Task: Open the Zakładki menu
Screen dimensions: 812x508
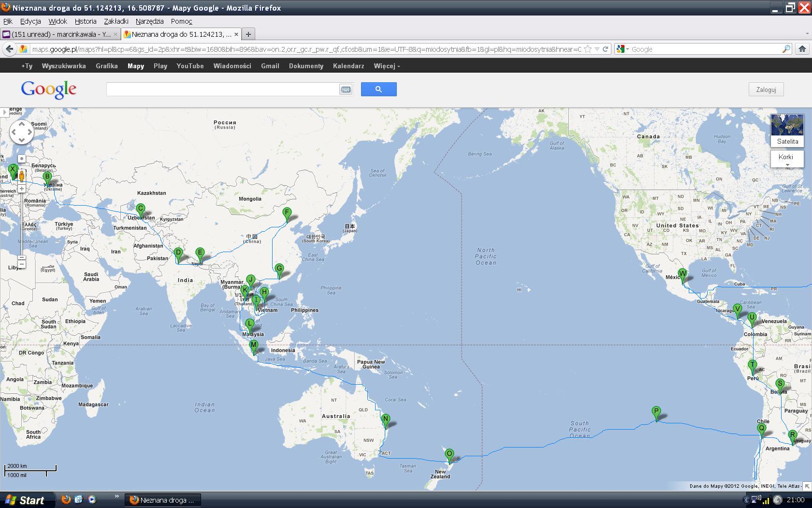Action: [116, 21]
